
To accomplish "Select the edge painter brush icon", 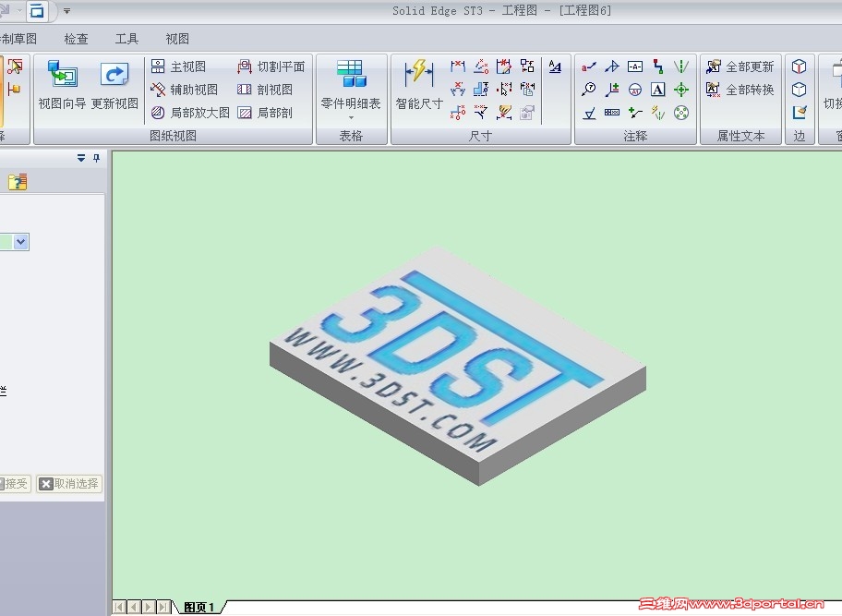I will pos(799,113).
